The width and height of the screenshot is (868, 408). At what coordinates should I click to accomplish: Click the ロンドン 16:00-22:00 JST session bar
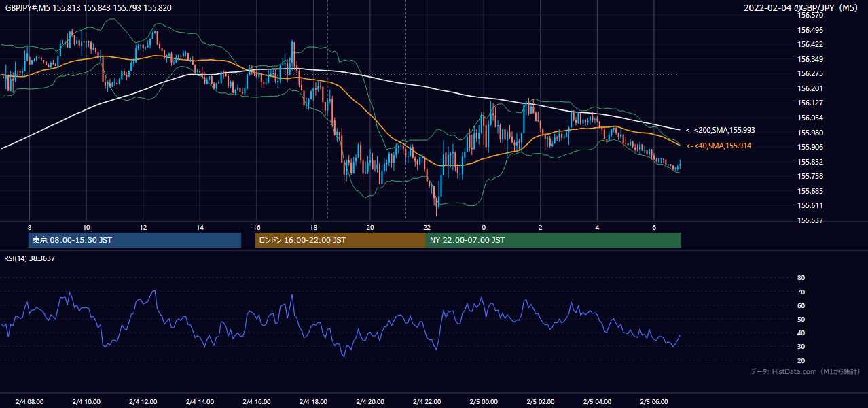pos(340,240)
